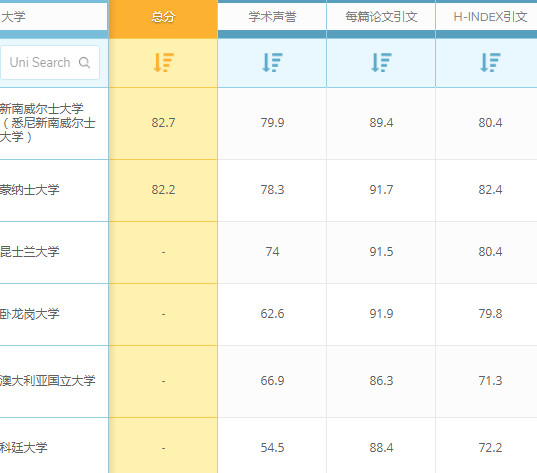
Task: Click 82.2 total score for 蒙纳士大学
Action: 163,190
